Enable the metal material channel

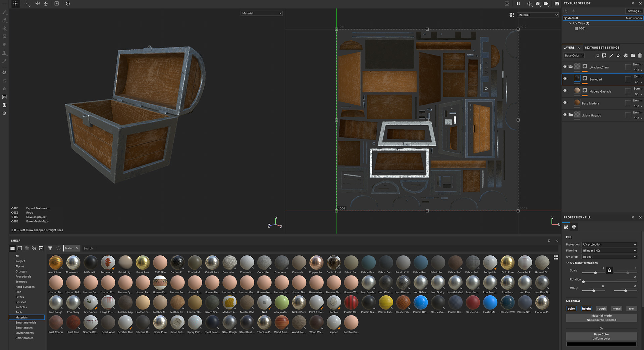tap(616, 309)
